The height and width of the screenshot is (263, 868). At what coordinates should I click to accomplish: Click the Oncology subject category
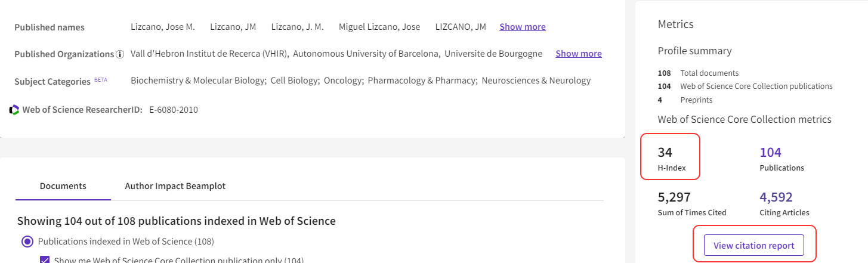click(x=343, y=81)
